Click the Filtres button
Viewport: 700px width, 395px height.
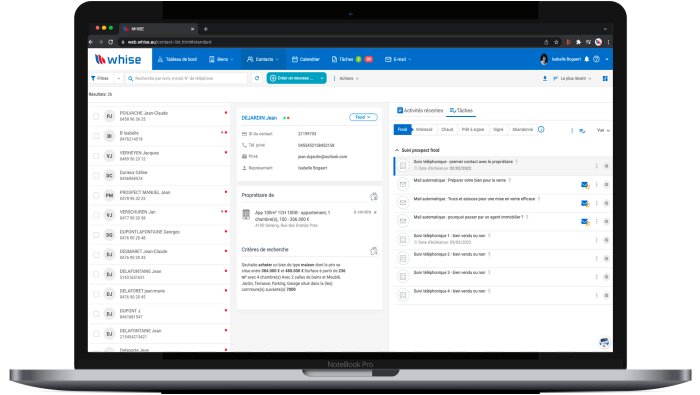coord(100,78)
